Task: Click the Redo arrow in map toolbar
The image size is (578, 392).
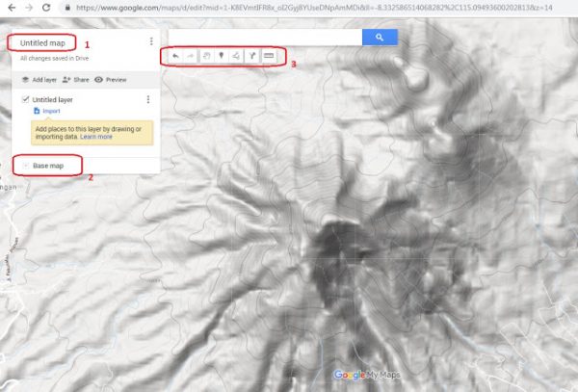Action: 190,58
